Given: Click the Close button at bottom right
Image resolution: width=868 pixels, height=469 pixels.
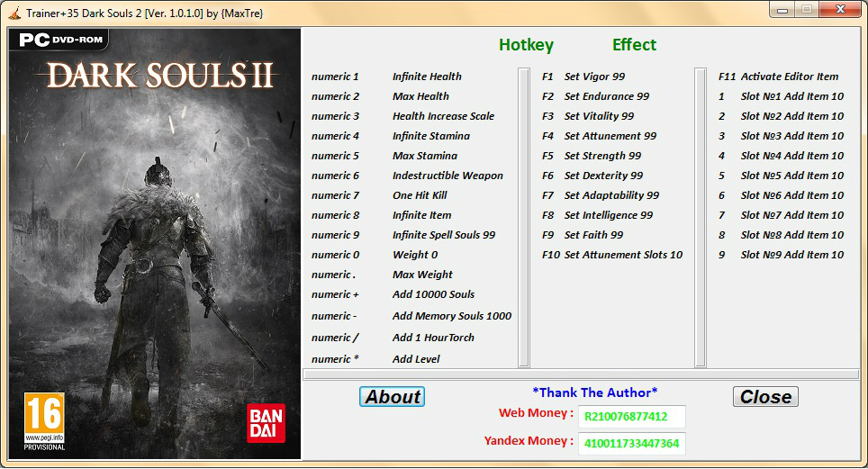Looking at the screenshot, I should point(765,396).
